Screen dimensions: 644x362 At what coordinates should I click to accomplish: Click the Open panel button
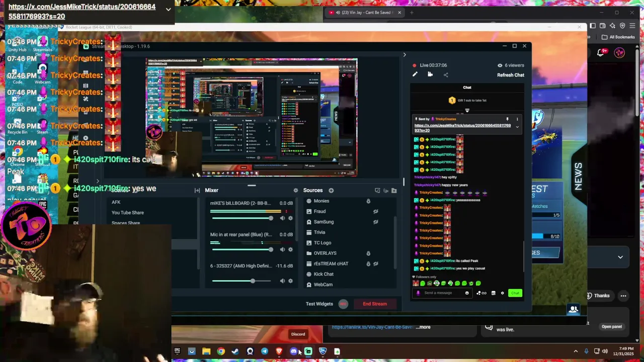(612, 327)
